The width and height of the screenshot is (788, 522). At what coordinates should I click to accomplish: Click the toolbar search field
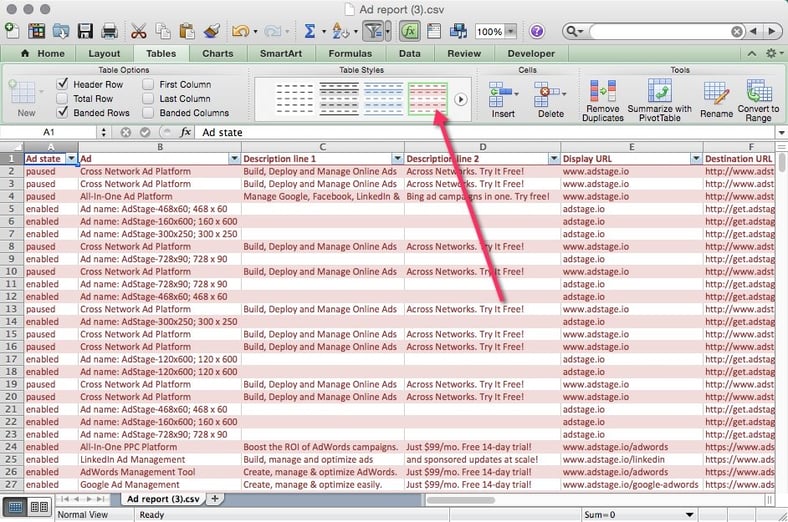(x=659, y=32)
